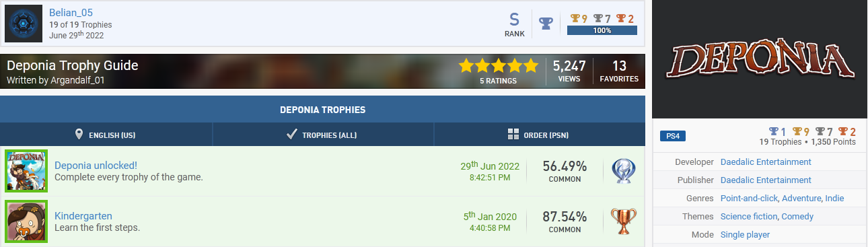
Task: Click the Deponia unlocked! trophy link
Action: click(x=96, y=166)
